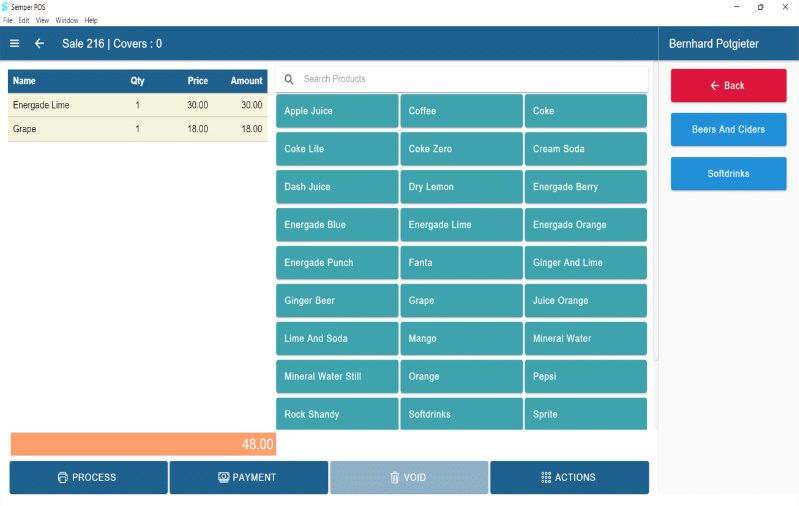Open the ACTIONS button

pos(569,477)
